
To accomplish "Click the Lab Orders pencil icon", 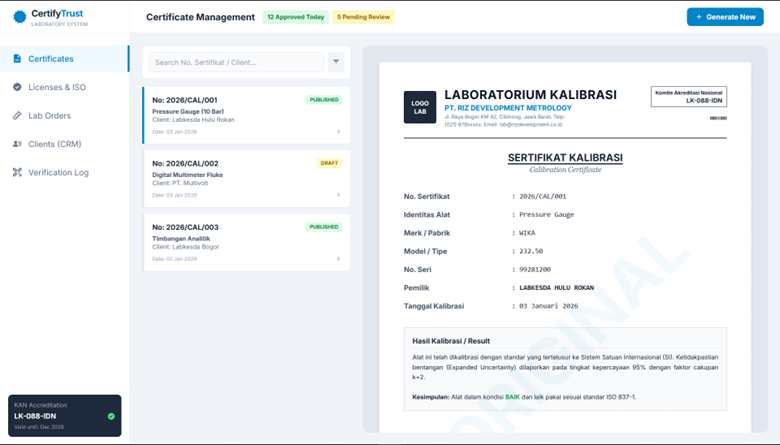I will (x=17, y=116).
